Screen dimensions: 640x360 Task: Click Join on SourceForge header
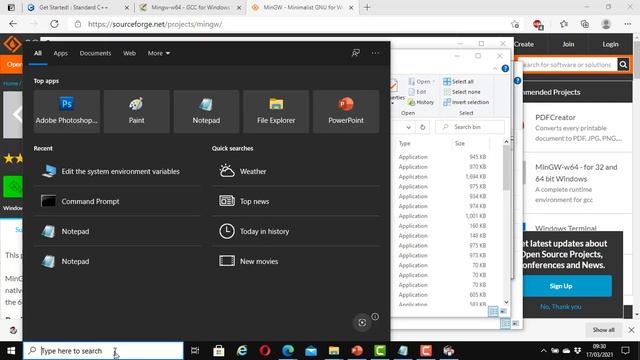click(x=568, y=44)
